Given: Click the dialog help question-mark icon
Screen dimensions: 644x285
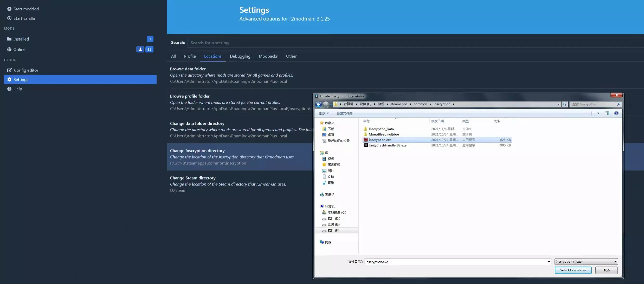Looking at the screenshot, I should click(x=616, y=113).
